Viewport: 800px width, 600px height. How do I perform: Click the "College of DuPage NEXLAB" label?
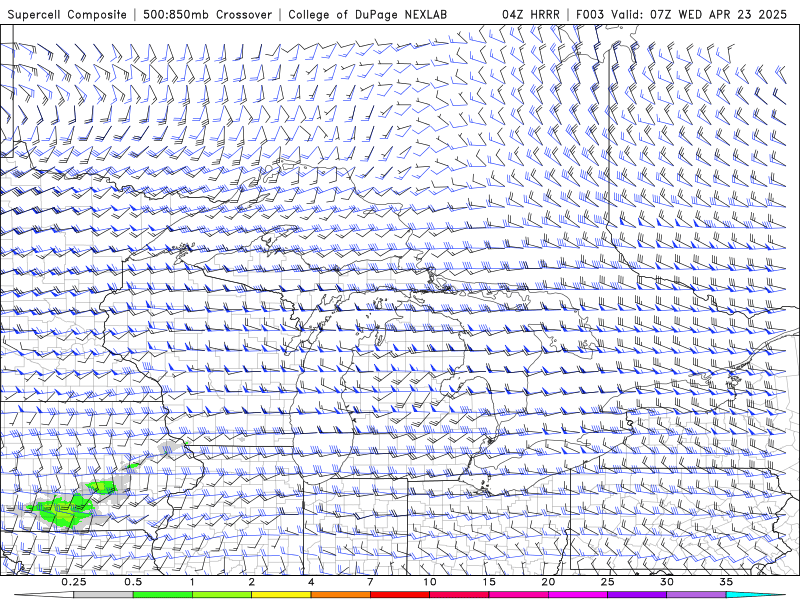[x=367, y=15]
